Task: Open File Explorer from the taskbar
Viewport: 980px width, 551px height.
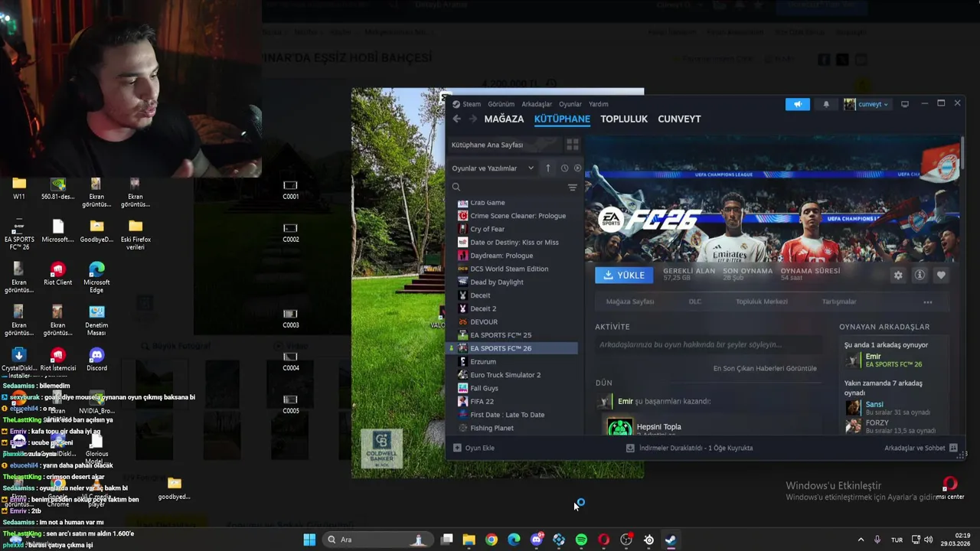Action: pyautogui.click(x=469, y=540)
